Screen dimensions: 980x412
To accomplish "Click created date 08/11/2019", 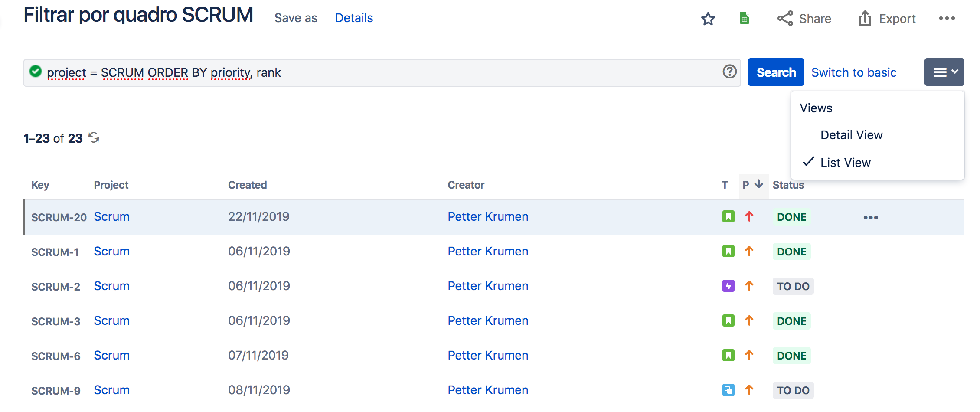I will pos(259,390).
